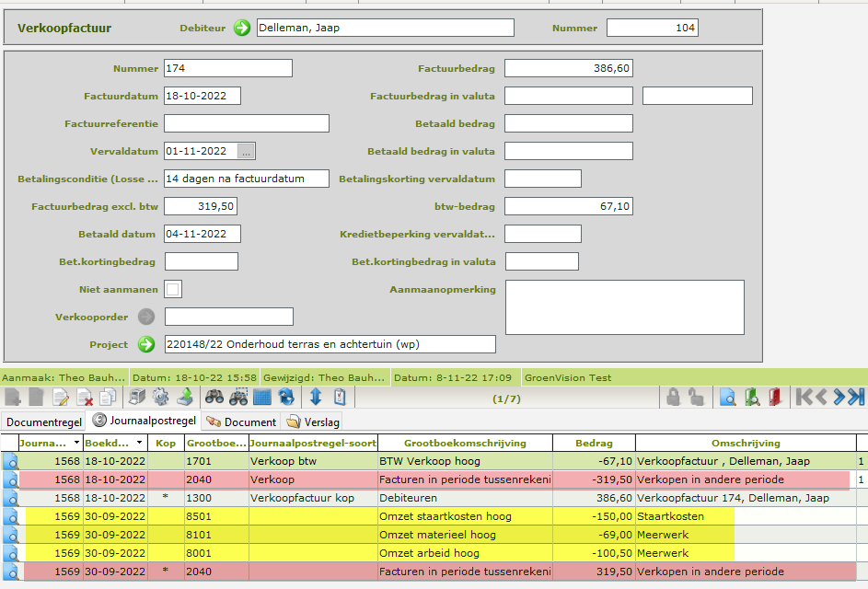868x589 pixels.
Task: Open details of the Staartkosten row
Action: tap(11, 517)
